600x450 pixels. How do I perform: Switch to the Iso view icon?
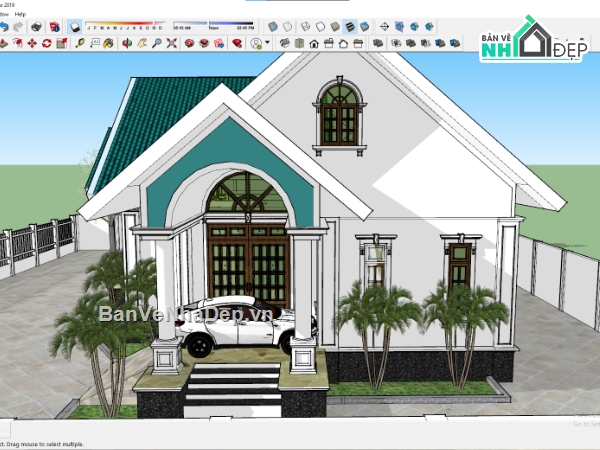[x=284, y=43]
